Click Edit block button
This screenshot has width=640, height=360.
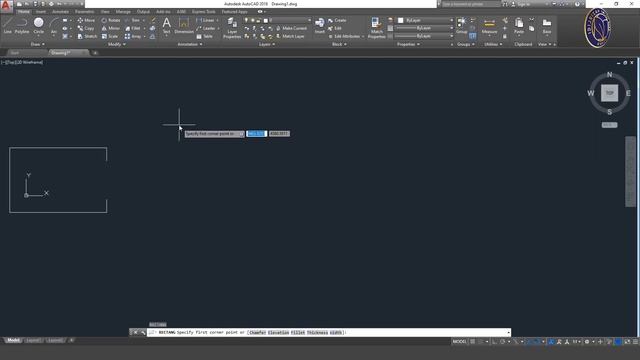coord(335,28)
